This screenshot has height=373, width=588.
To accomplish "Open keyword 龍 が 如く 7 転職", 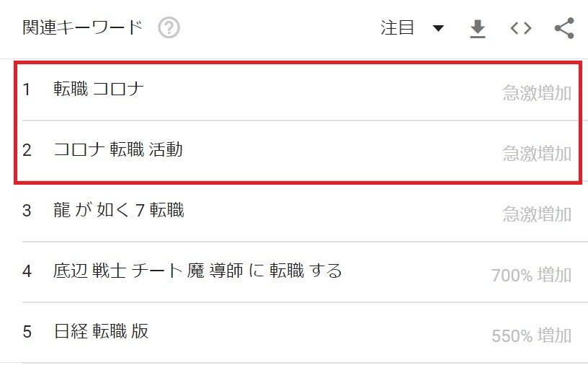I will click(119, 210).
